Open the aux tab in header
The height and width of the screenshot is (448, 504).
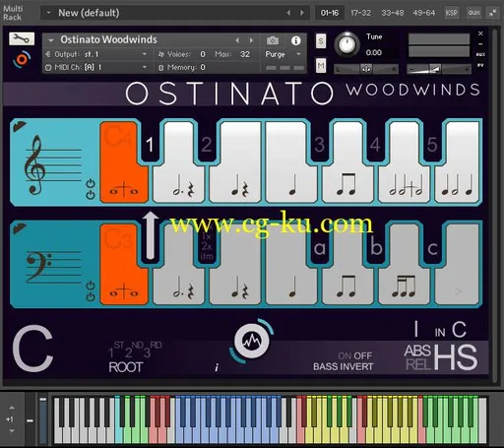[x=473, y=13]
